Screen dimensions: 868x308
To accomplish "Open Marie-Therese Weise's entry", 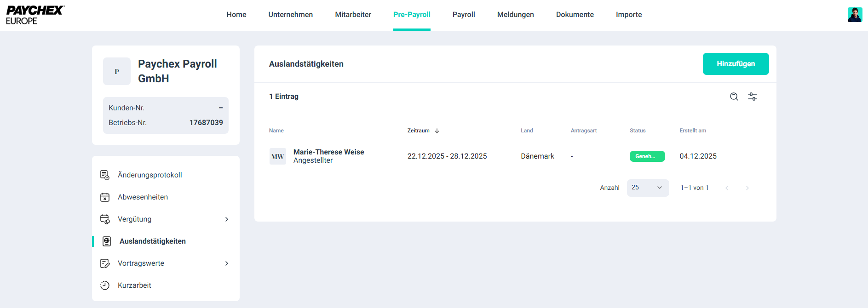I will tap(328, 152).
